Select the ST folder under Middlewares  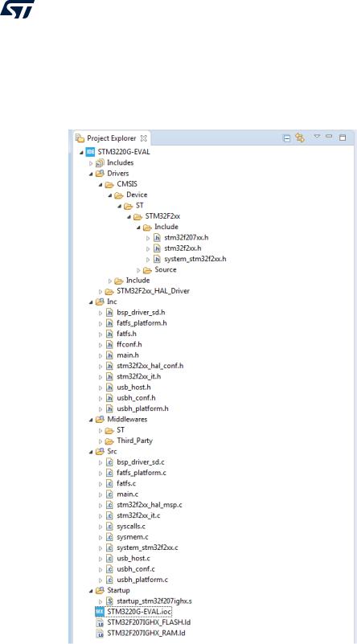(x=120, y=430)
